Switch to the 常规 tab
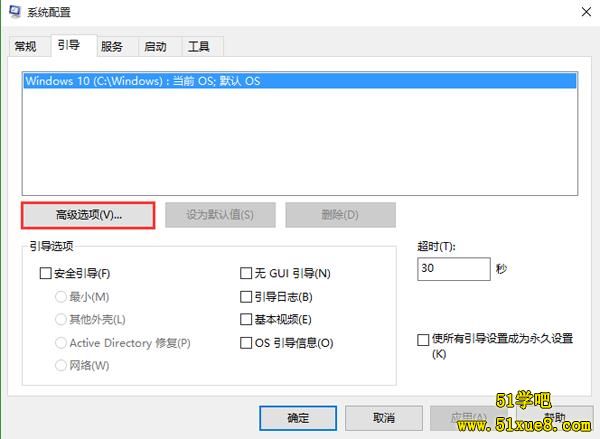Screen dimensions: 600x439 point(26,46)
